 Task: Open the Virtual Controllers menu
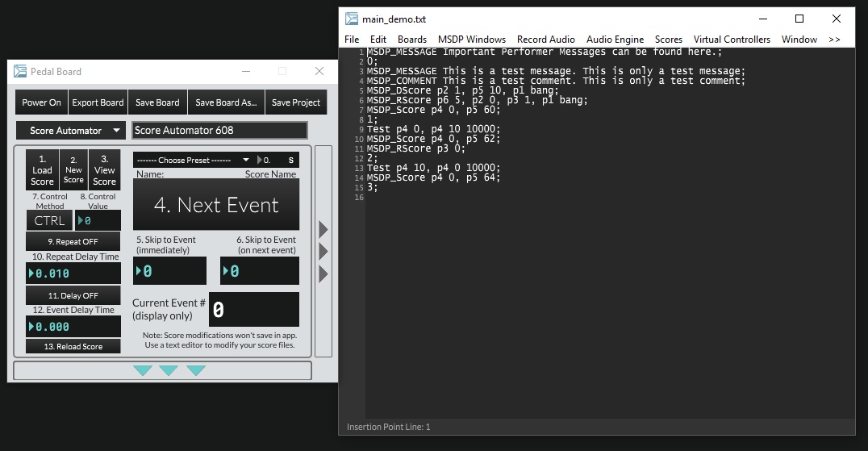point(732,39)
